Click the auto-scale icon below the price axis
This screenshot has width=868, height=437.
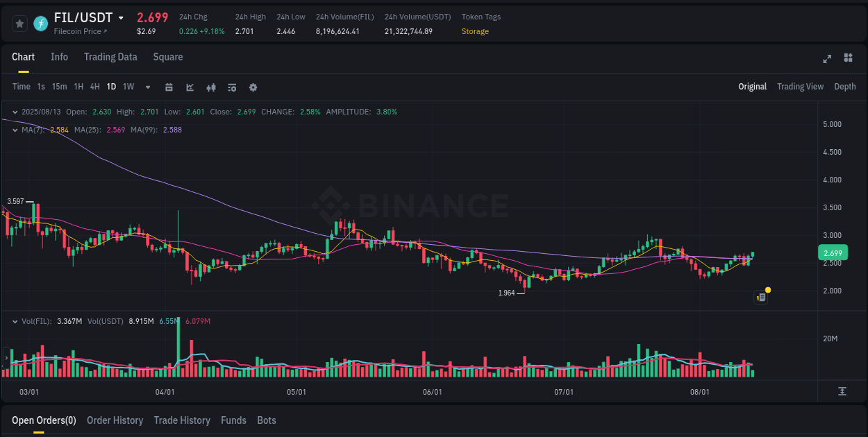[x=843, y=392]
